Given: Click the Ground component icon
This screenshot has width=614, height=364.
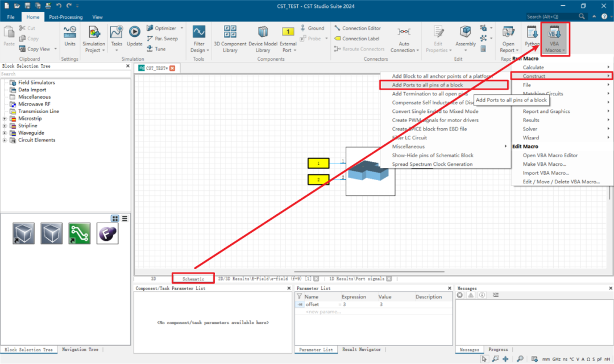Looking at the screenshot, I should click(302, 28).
